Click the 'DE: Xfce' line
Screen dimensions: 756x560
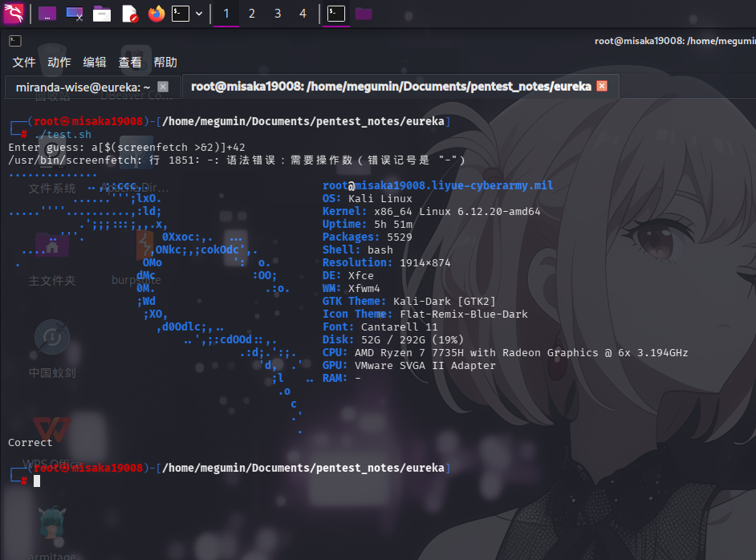(x=348, y=276)
